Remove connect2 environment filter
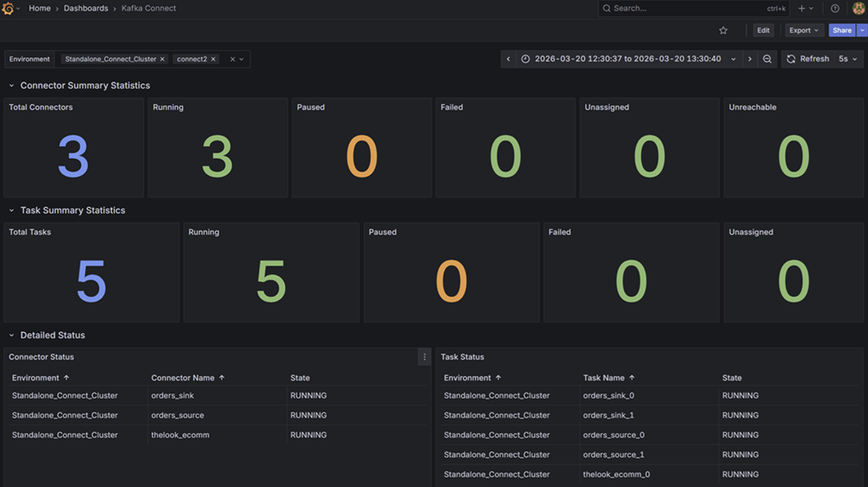Screen dimensions: 868x487 tap(213, 59)
